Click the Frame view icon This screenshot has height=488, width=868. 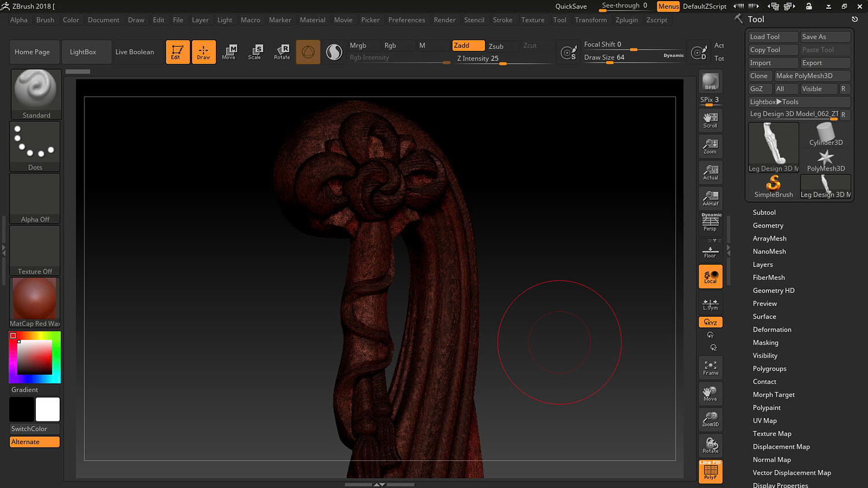tap(710, 368)
